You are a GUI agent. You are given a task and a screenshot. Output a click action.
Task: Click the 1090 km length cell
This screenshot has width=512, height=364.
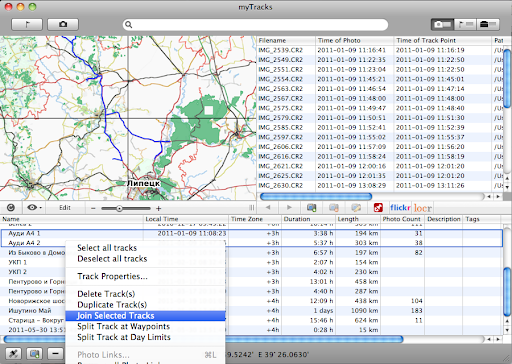pyautogui.click(x=365, y=311)
